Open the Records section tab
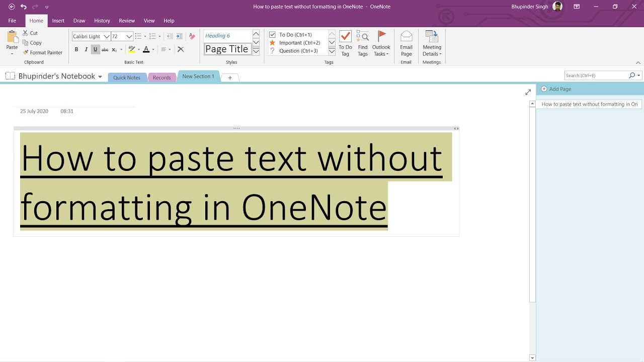644x362 pixels. click(162, 77)
